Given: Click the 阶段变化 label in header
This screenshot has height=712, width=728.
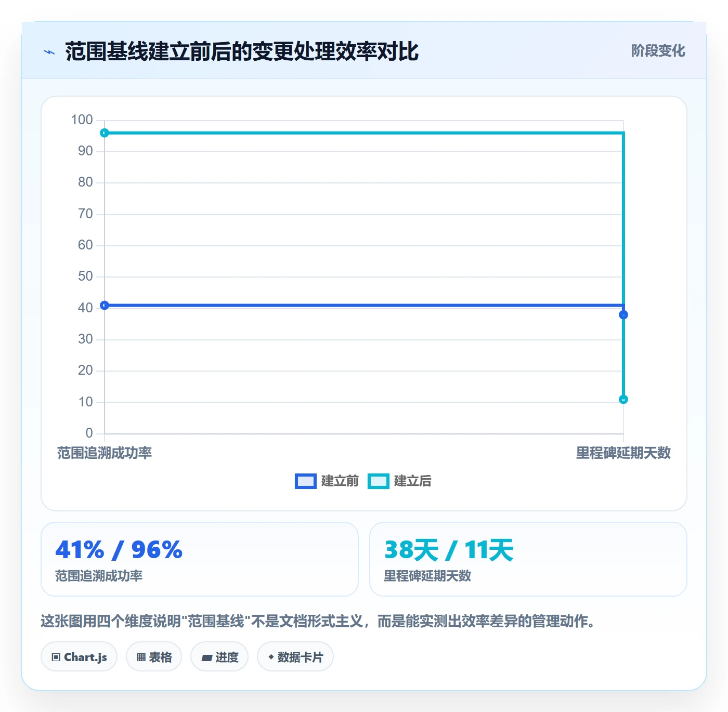Looking at the screenshot, I should coord(658,51).
